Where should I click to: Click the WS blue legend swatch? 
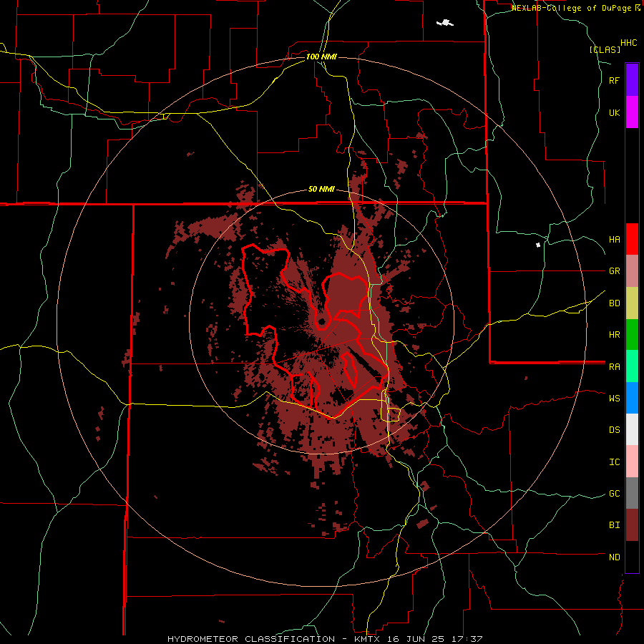[x=632, y=398]
